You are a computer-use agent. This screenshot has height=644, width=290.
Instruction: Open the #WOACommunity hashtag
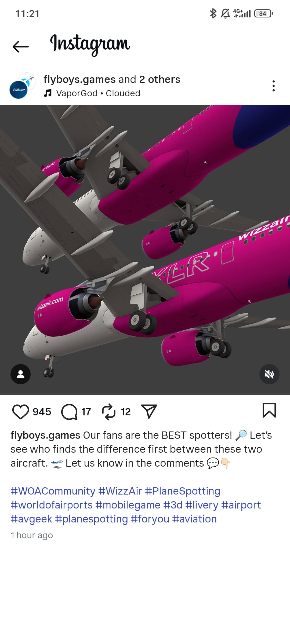(53, 491)
